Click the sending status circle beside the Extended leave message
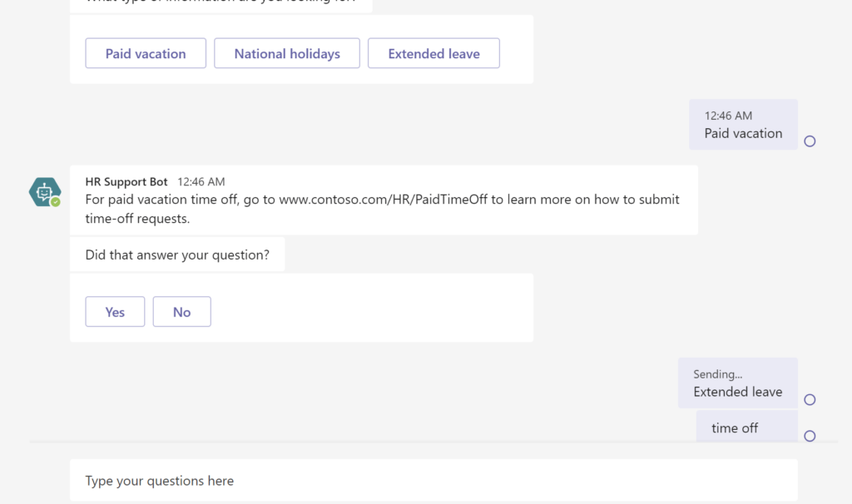 pos(810,400)
